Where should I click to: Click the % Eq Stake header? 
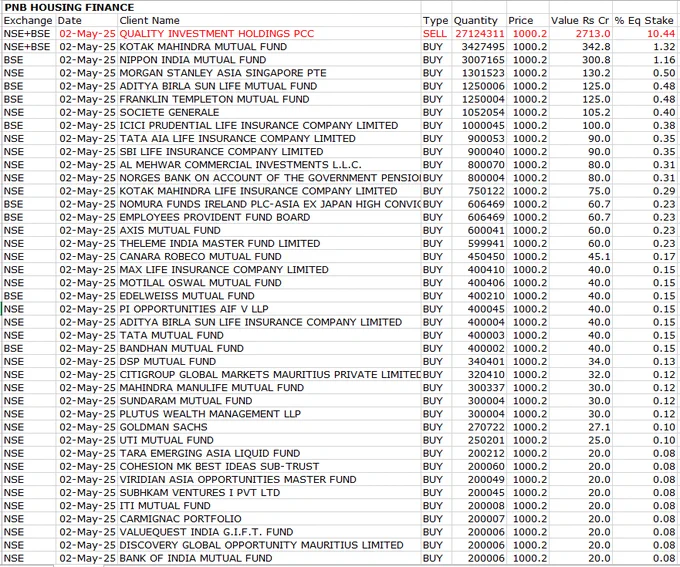[x=644, y=20]
